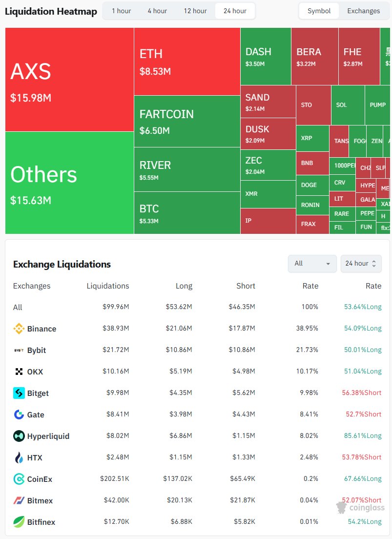Open the All symbols filter dropdown
This screenshot has width=392, height=539.
point(312,264)
